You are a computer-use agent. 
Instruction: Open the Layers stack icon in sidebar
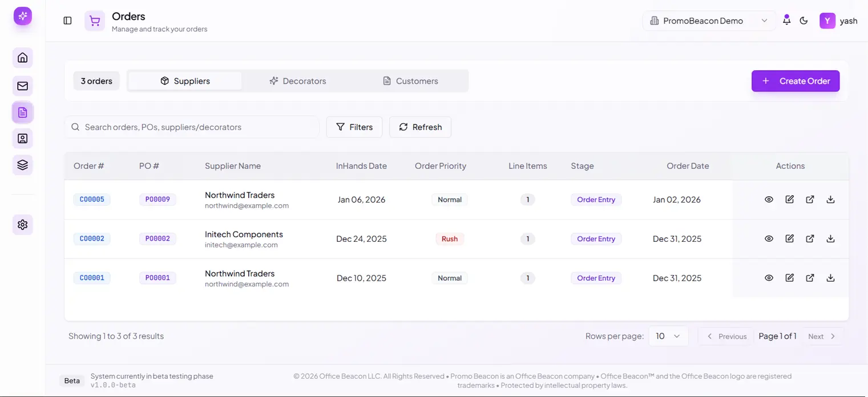tap(23, 165)
